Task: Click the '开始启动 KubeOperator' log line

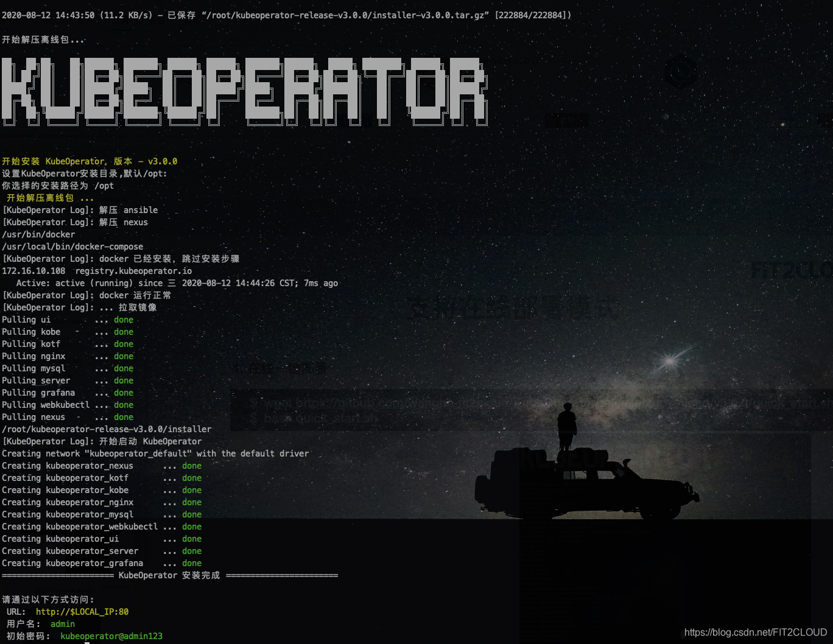Action: [102, 441]
